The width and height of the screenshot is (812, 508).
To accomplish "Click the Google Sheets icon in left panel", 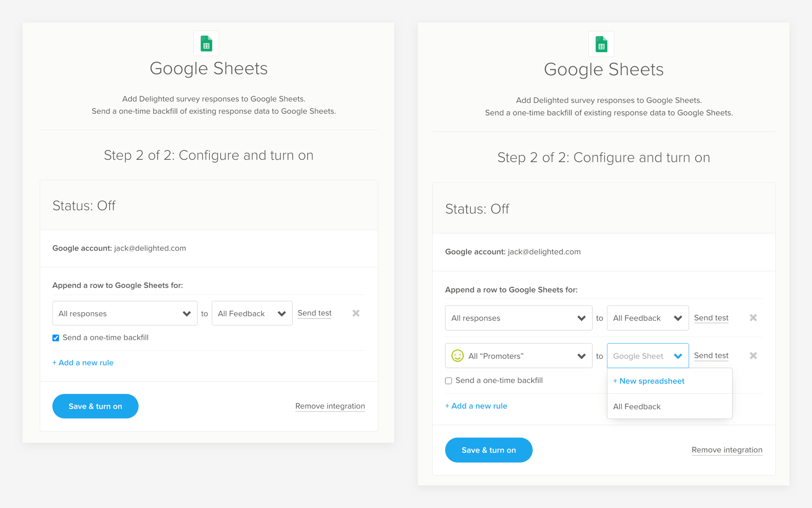I will pyautogui.click(x=206, y=44).
